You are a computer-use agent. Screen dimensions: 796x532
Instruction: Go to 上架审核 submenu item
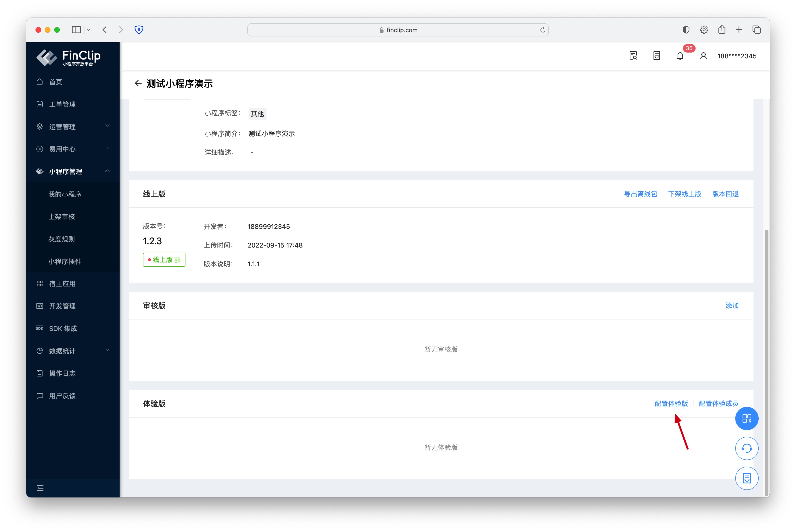tap(61, 216)
